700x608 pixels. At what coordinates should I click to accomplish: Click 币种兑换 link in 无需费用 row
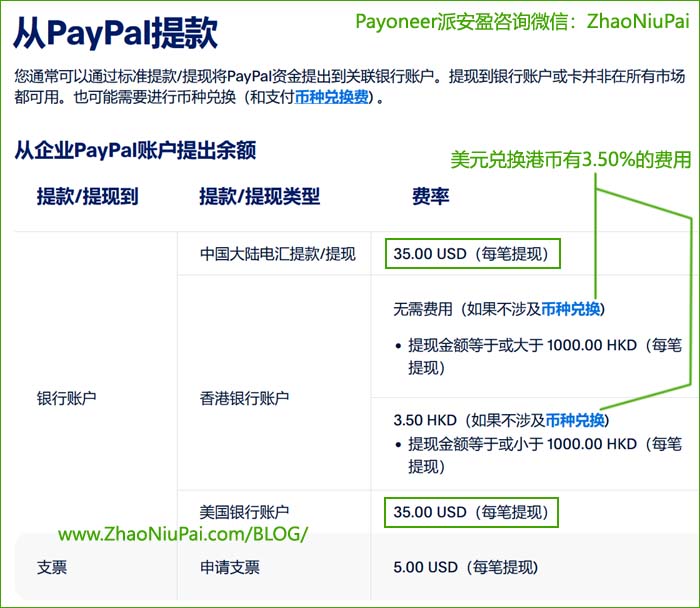(x=571, y=309)
